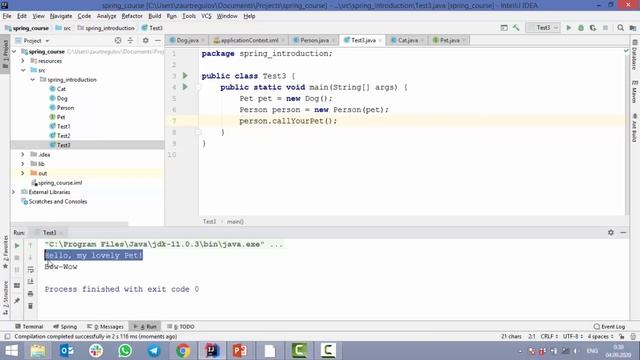Viewport: 640px width, 360px height.
Task: Click the run gutter arrow beside main method
Action: 185,87
